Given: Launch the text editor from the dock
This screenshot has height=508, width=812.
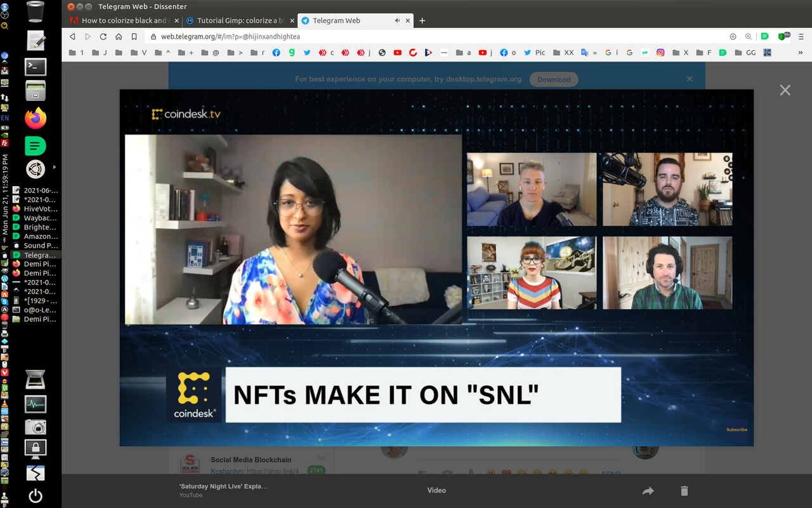Looking at the screenshot, I should [36, 40].
